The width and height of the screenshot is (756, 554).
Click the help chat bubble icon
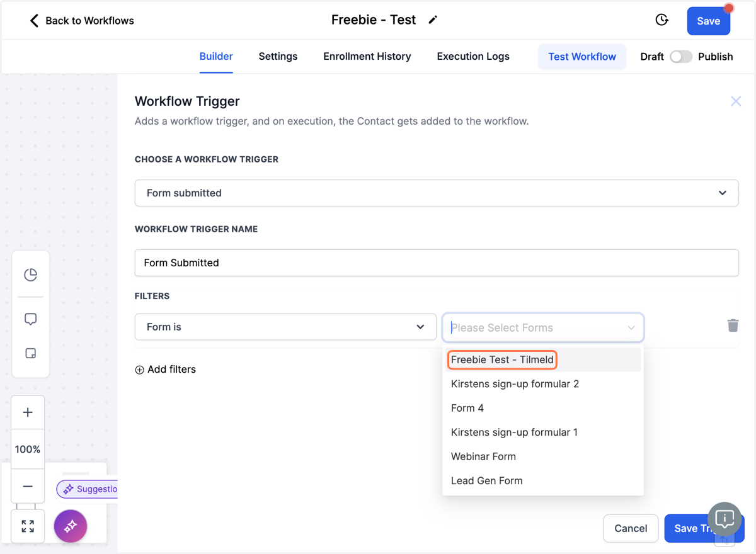[x=724, y=519]
